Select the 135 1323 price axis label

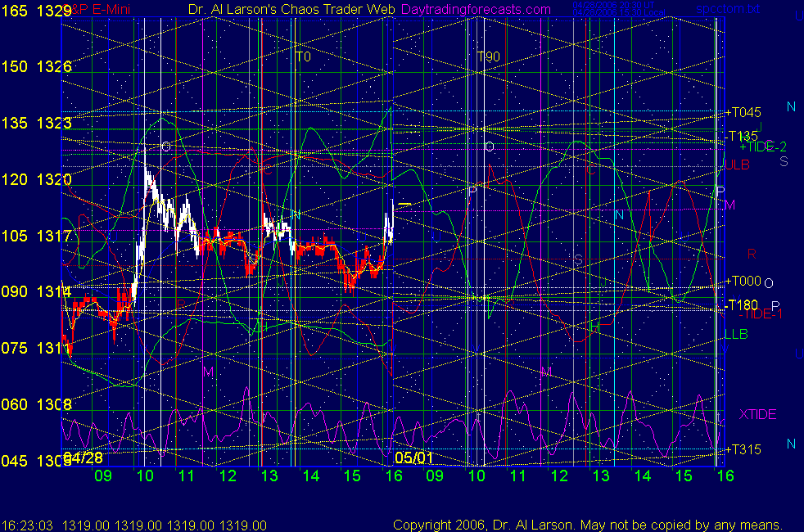pos(36,123)
